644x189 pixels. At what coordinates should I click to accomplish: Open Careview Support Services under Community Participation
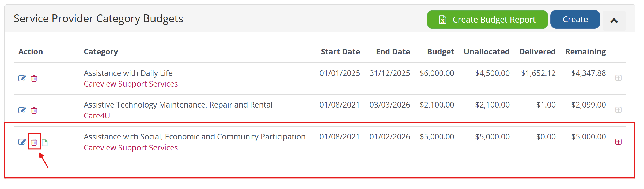(131, 148)
